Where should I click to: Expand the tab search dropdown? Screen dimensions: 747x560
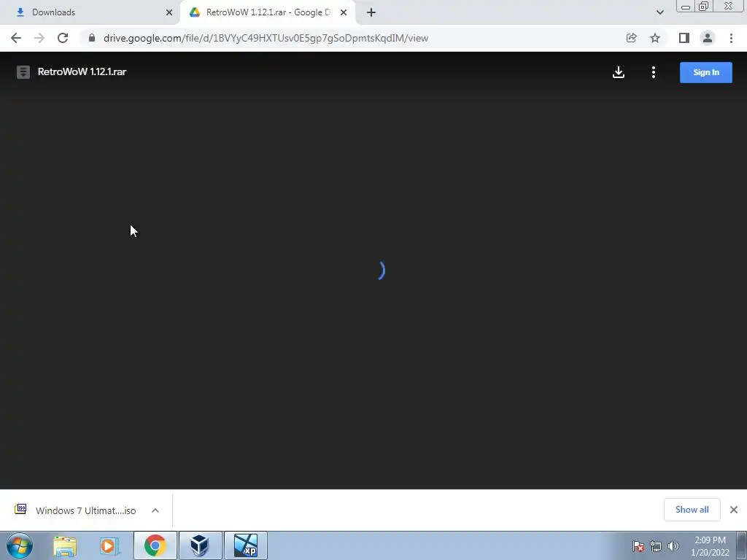659,12
